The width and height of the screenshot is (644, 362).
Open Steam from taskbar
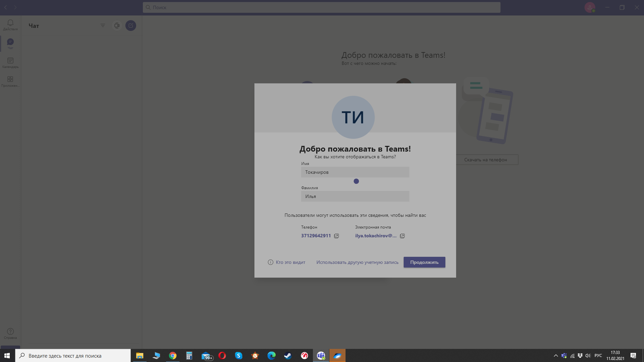[288, 356]
